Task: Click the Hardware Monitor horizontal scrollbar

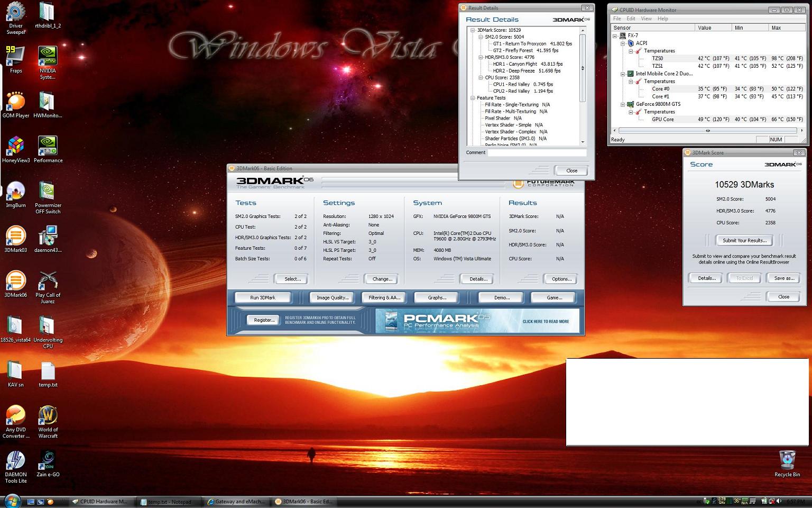Action: [x=708, y=130]
